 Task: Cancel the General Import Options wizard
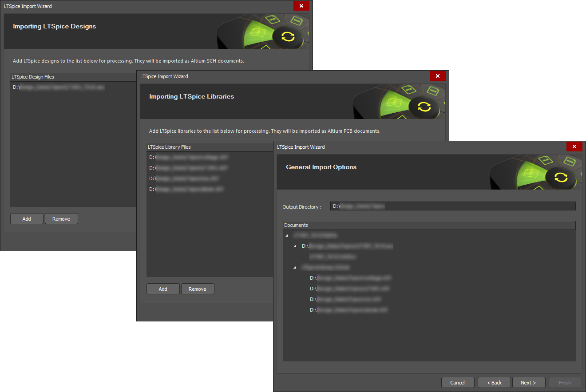point(458,383)
